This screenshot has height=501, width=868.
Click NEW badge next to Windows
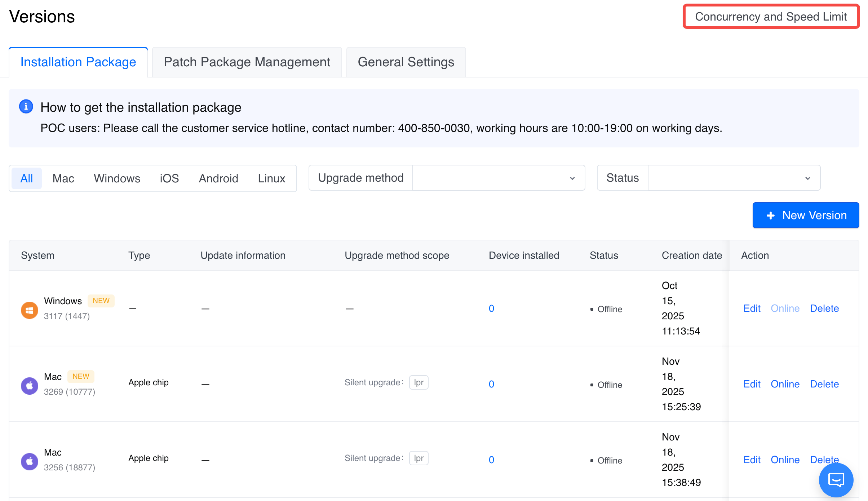(x=101, y=301)
